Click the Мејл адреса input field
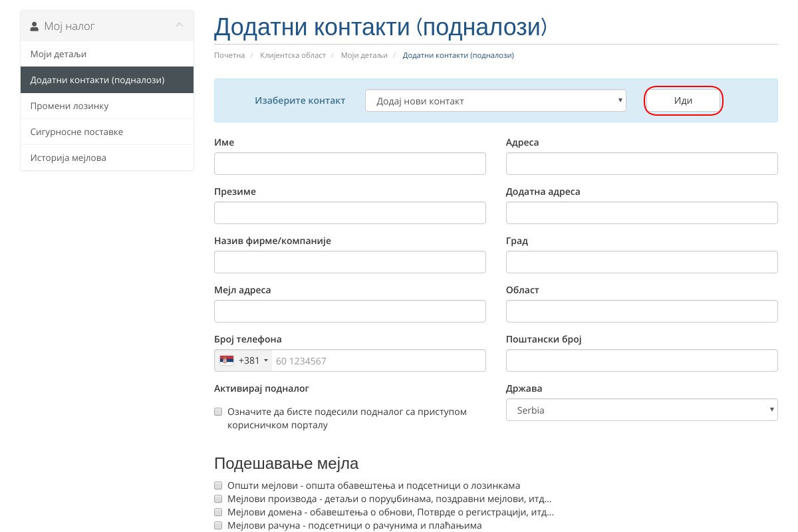Image resolution: width=798 pixels, height=532 pixels. tap(350, 311)
